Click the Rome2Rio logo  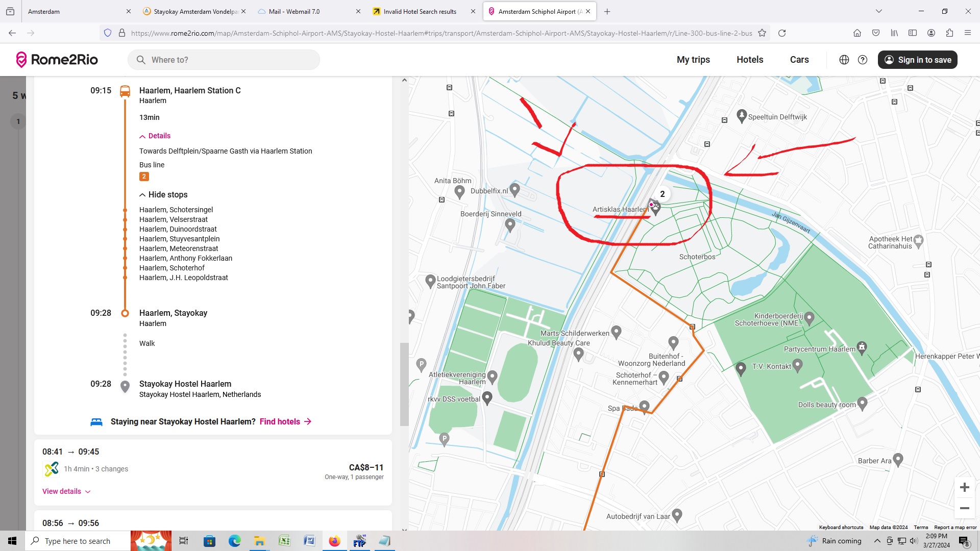coord(57,60)
